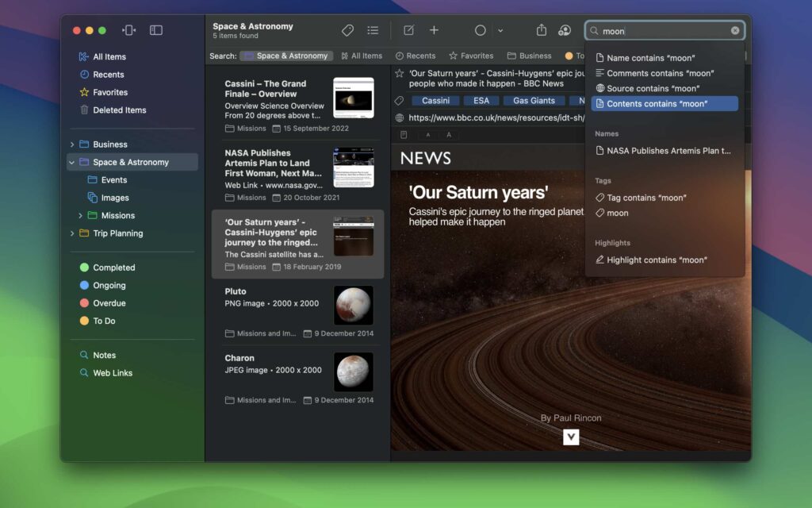Switch search scope to All Items
The image size is (812, 508).
point(364,56)
